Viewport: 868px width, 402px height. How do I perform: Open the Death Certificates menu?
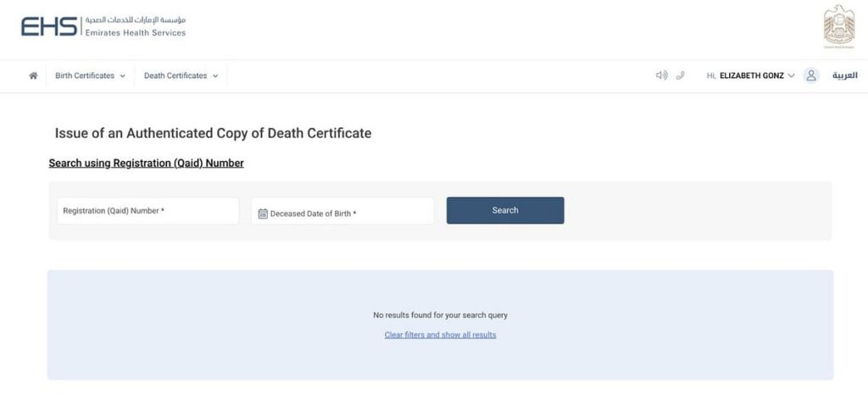[175, 75]
